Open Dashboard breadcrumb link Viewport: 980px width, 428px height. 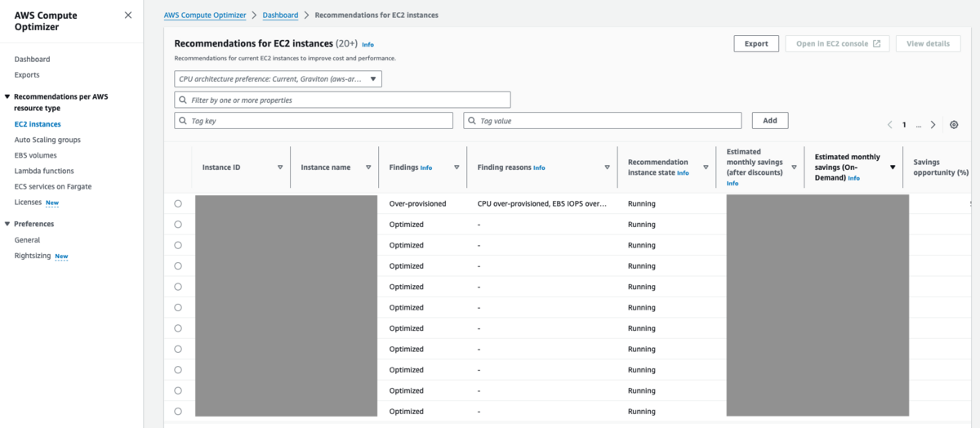click(x=280, y=15)
